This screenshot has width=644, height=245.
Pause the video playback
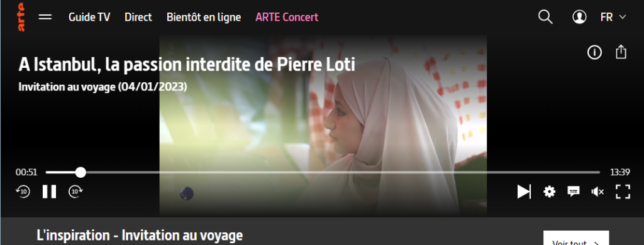(x=49, y=192)
